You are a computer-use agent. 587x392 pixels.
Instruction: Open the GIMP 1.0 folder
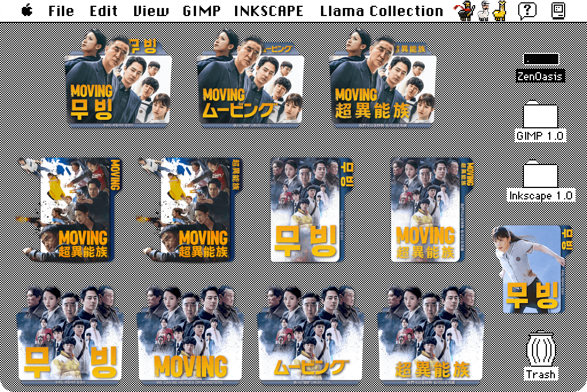(x=539, y=116)
